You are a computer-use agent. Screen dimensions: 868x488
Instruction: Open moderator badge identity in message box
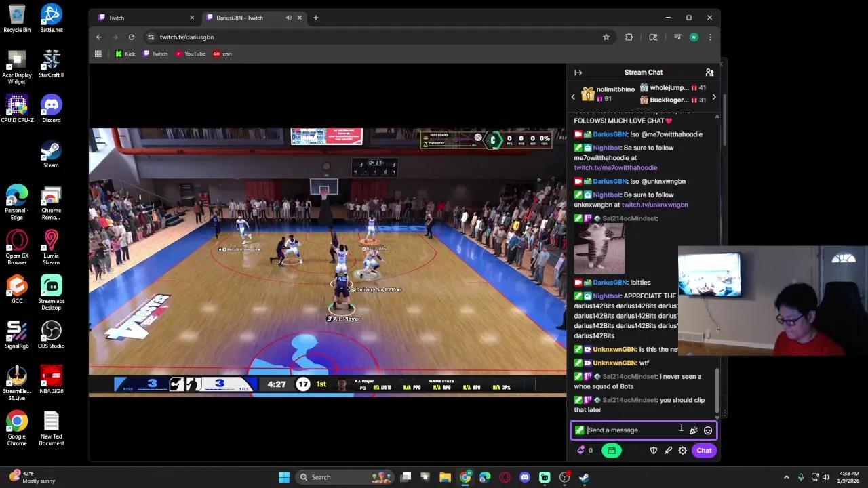[579, 430]
